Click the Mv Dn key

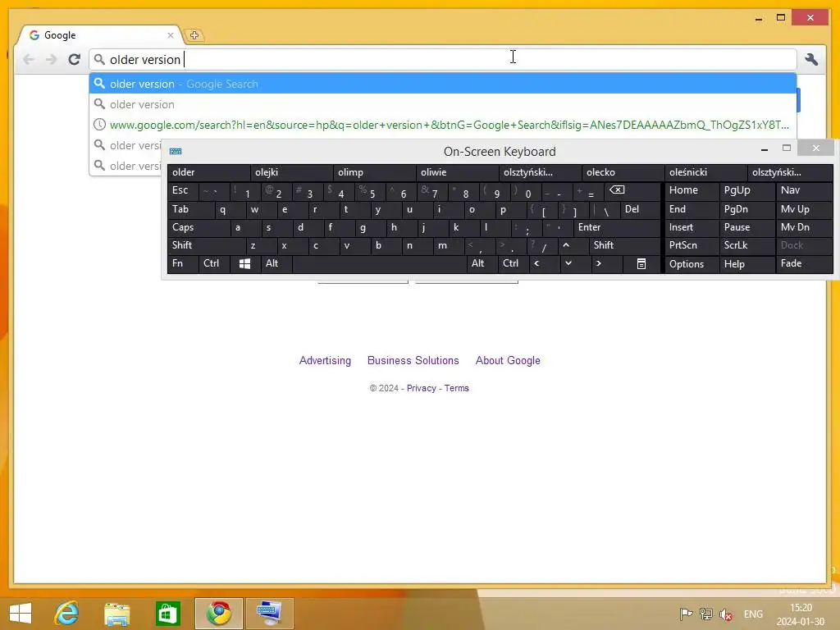point(805,228)
